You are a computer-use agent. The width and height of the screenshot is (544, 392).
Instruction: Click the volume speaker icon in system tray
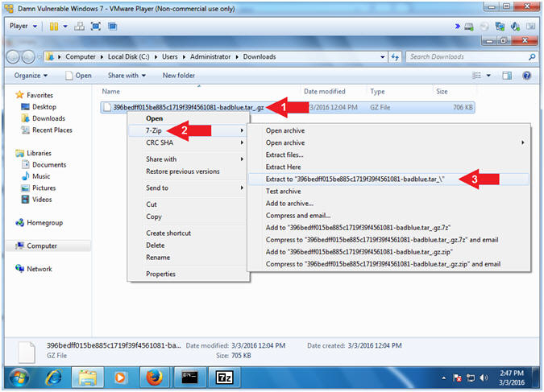pyautogui.click(x=484, y=378)
